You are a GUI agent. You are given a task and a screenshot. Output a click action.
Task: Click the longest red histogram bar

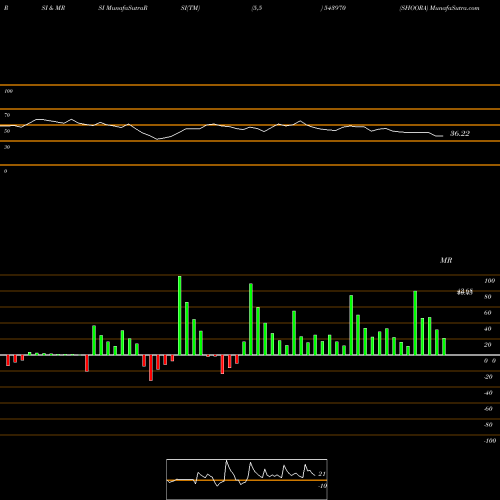(151, 368)
